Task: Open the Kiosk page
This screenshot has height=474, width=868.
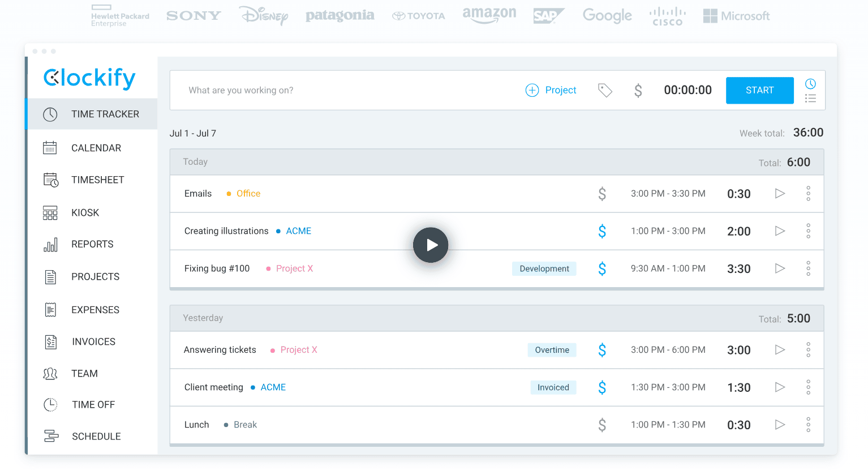Action: [92, 212]
